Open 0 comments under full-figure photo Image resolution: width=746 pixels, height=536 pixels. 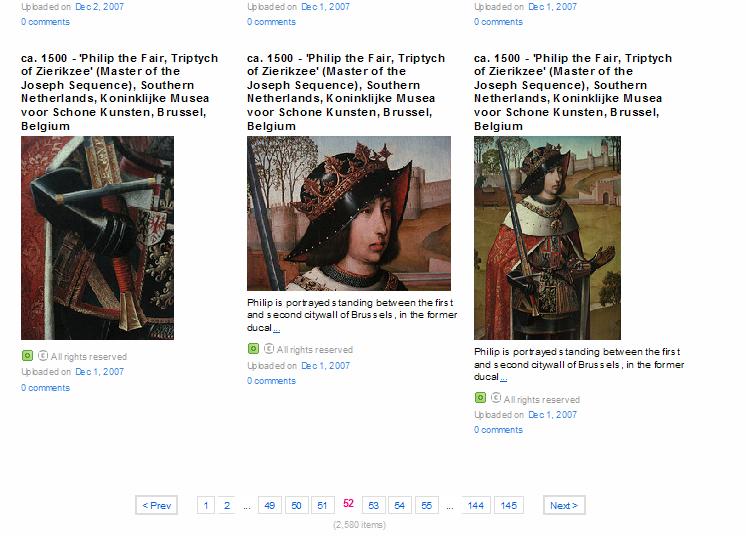tap(498, 430)
